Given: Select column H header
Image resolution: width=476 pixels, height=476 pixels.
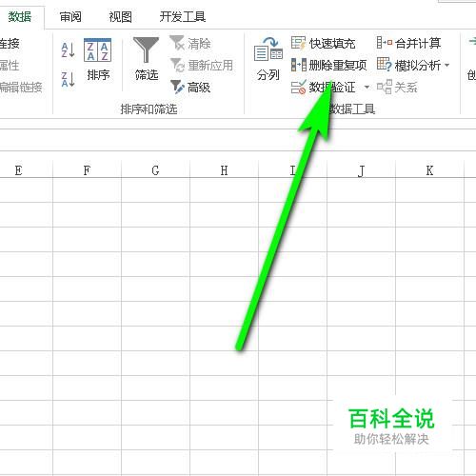Looking at the screenshot, I should pos(224,170).
